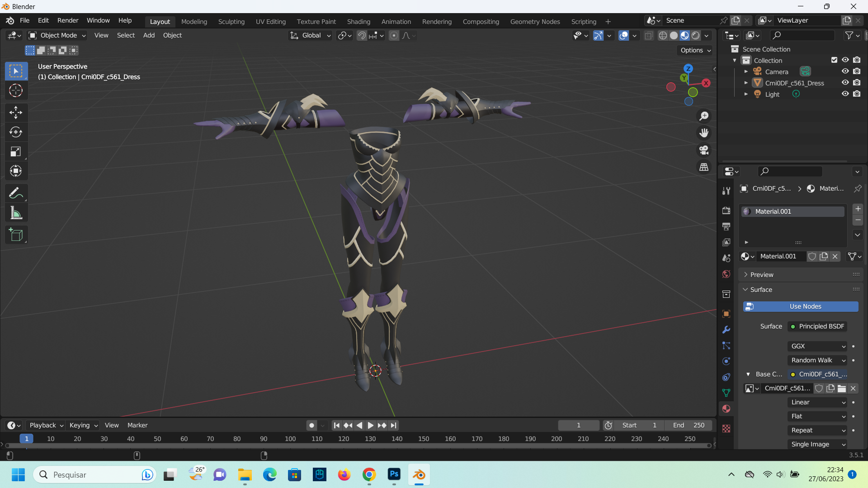Viewport: 868px width, 488px height.
Task: Jump to the timeline end frame
Action: tap(394, 425)
